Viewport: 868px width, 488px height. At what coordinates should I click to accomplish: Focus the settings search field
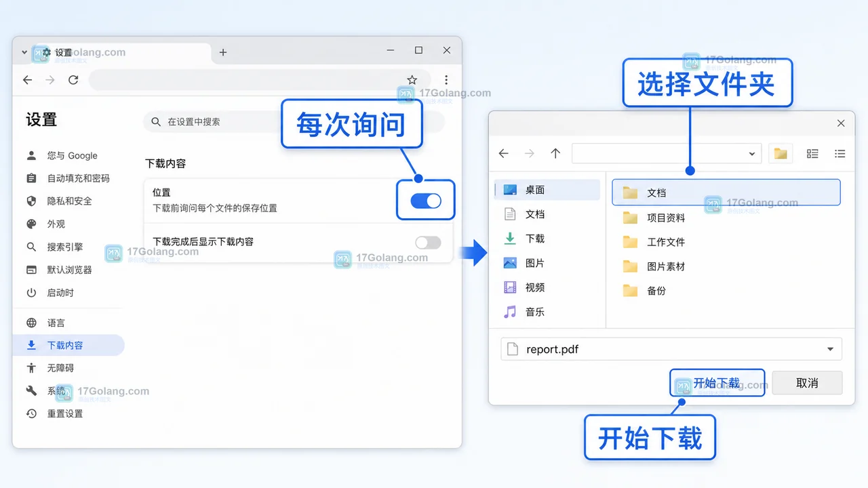(x=294, y=122)
